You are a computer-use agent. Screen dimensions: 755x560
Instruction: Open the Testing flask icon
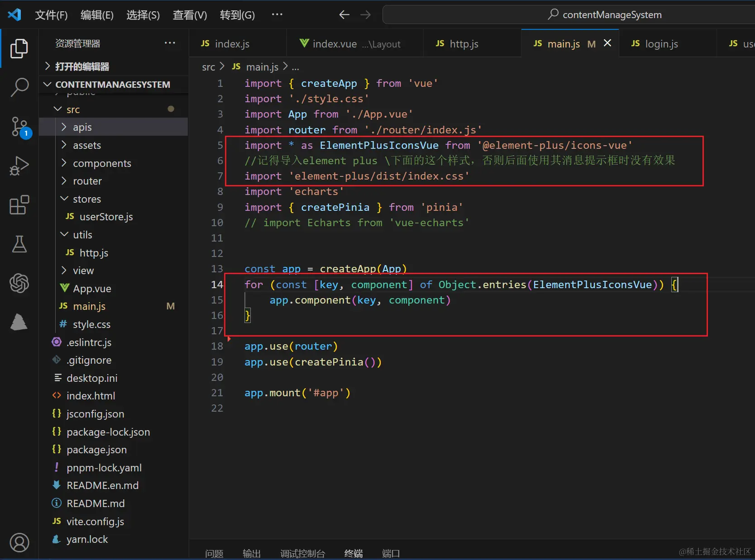pos(19,244)
